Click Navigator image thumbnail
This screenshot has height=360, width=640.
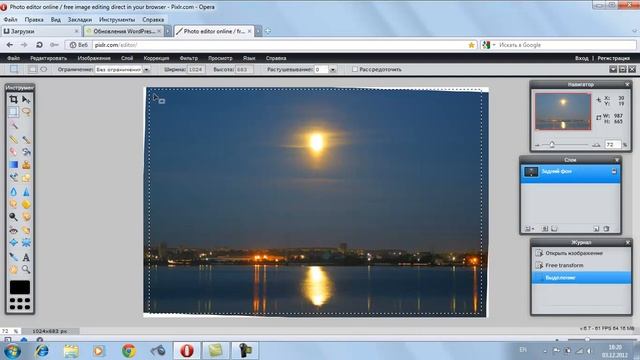click(563, 111)
